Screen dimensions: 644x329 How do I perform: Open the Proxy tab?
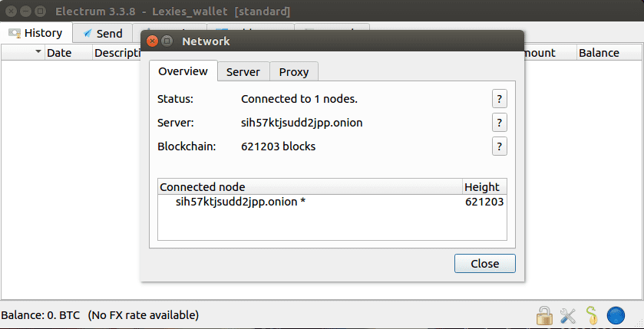[x=293, y=72]
